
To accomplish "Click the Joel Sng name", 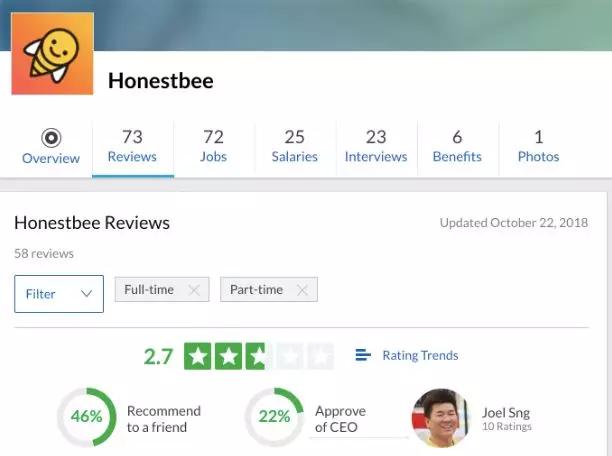I will pos(506,413).
